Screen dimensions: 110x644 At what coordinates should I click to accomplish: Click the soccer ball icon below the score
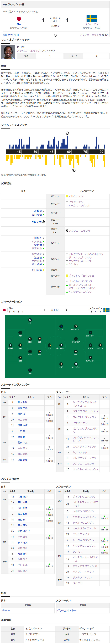[x=55, y=35]
